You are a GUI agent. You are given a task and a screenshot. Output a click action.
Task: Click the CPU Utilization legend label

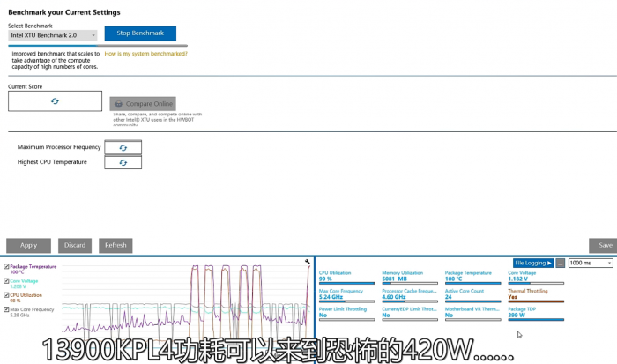tap(26, 295)
